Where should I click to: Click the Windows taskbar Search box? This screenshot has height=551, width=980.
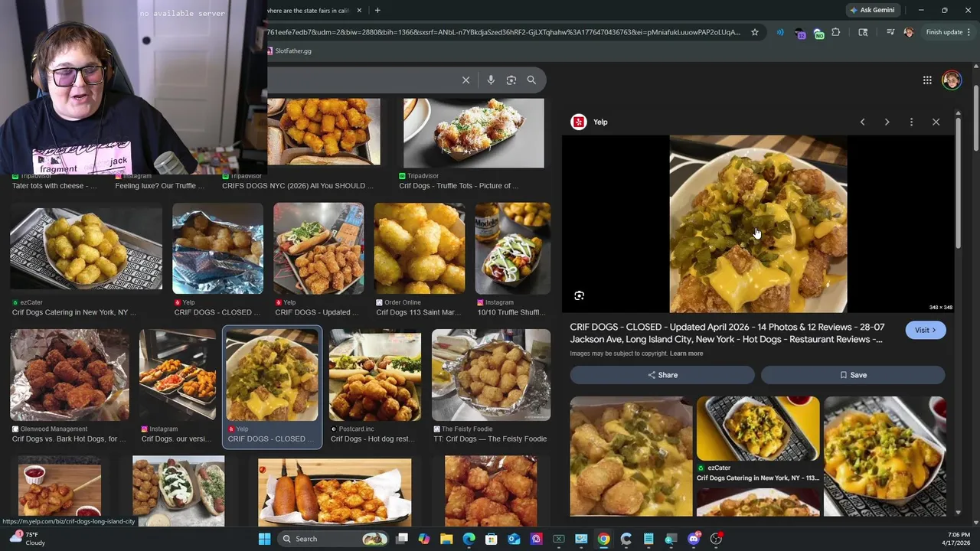(333, 539)
